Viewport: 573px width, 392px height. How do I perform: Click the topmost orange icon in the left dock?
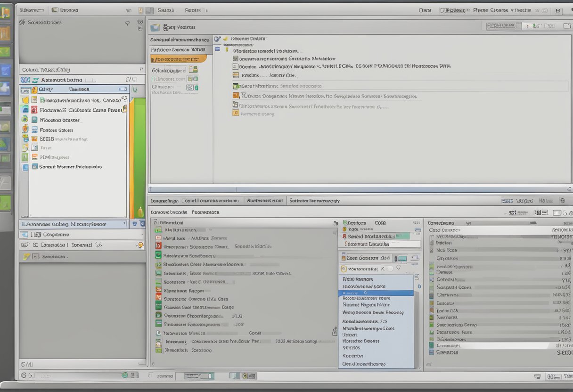point(5,13)
